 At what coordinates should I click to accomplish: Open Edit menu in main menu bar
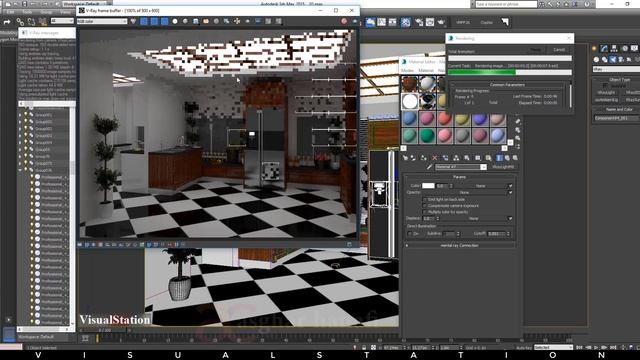[x=10, y=12]
